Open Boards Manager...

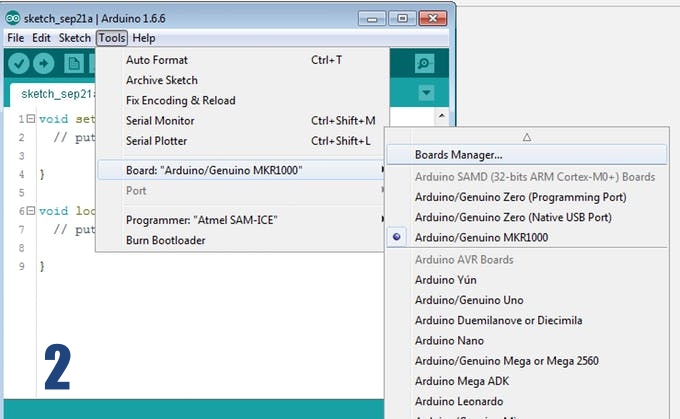[x=526, y=155]
